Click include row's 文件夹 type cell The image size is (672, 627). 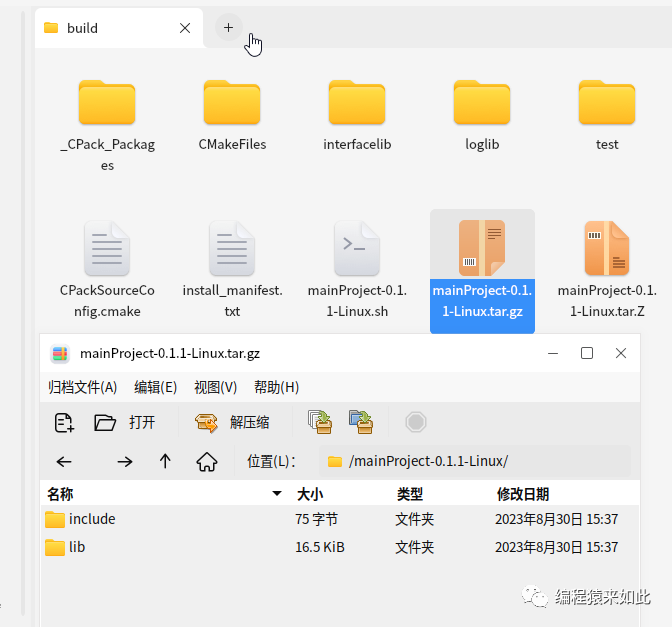tap(414, 519)
